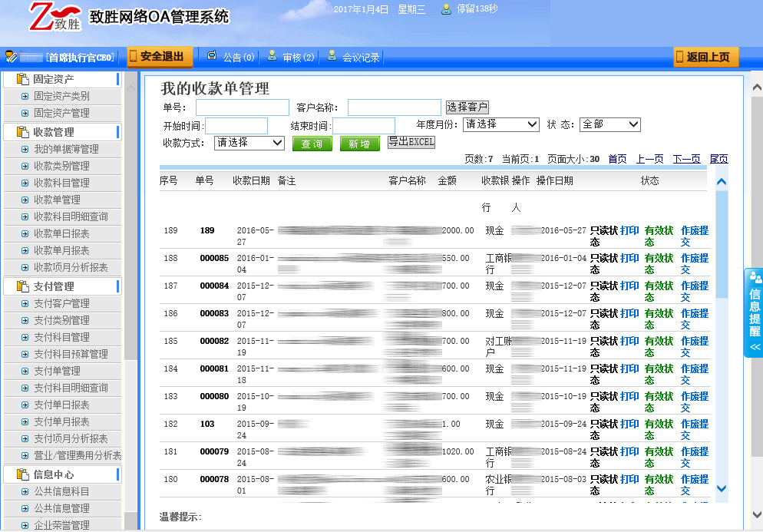
Task: Focus the 客户名称 input field
Action: point(394,107)
